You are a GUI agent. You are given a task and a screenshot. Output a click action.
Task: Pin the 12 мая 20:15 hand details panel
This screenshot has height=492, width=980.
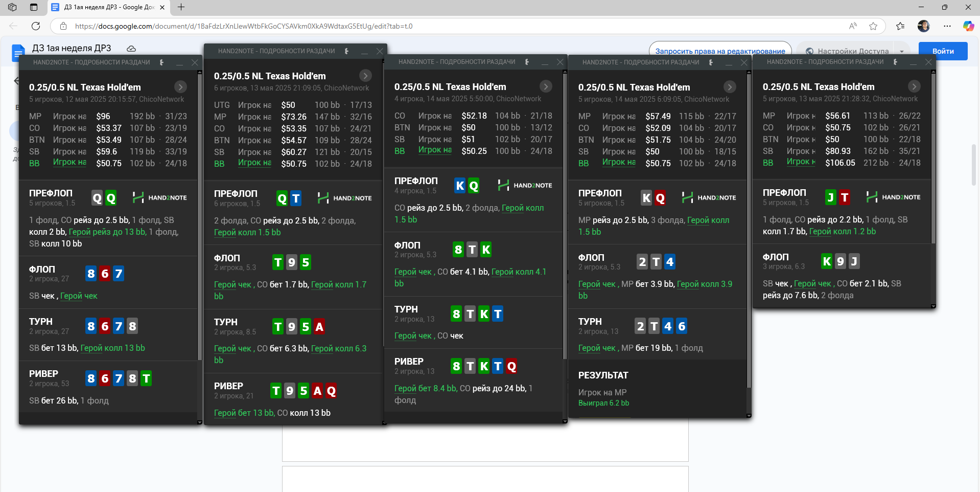pyautogui.click(x=161, y=62)
